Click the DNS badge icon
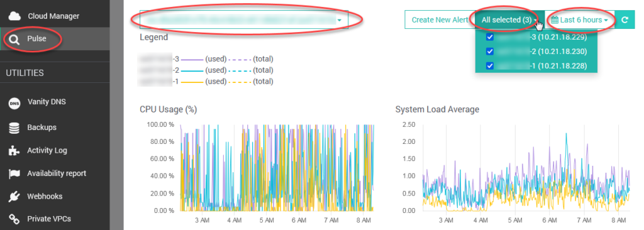This screenshot has height=230, width=644. [x=14, y=104]
